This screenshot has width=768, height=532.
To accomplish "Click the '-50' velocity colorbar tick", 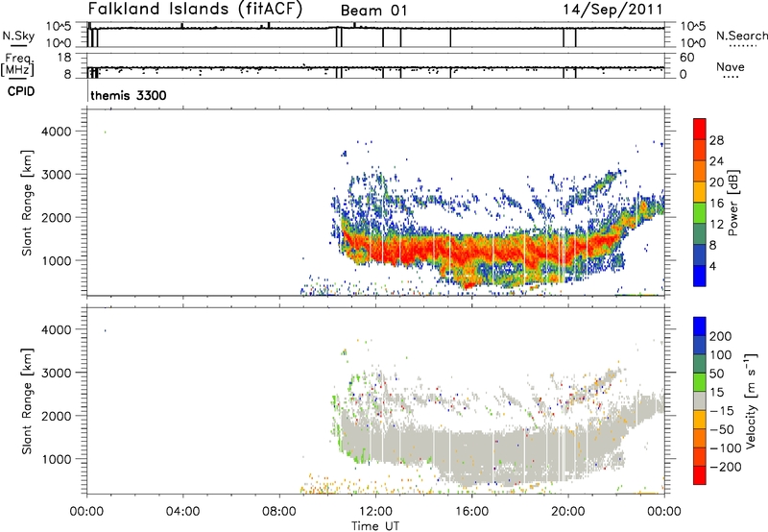I will point(722,429).
